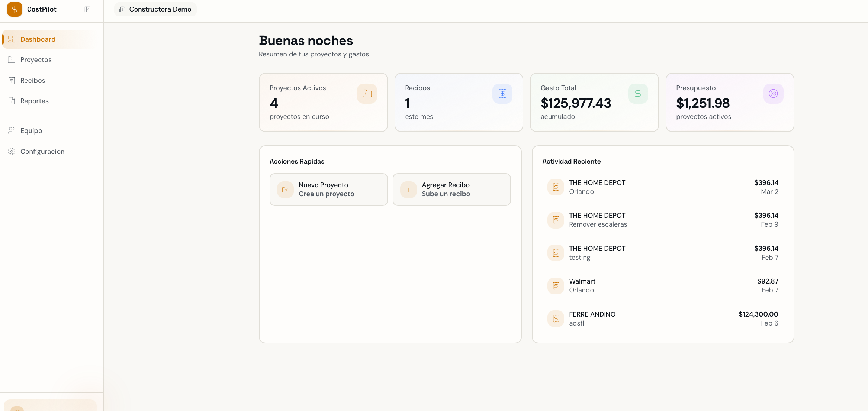Toggle the sidebar collapse control
The image size is (868, 411).
pyautogui.click(x=87, y=9)
